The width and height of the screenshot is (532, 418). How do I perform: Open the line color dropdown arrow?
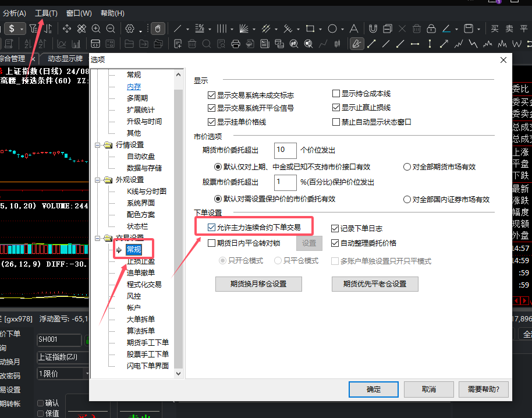(x=457, y=30)
